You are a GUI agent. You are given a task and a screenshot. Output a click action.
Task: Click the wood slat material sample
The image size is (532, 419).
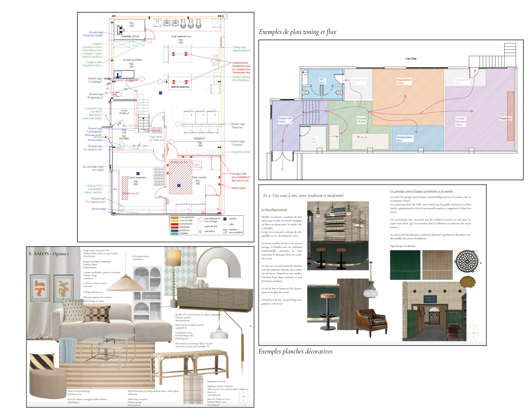(x=437, y=265)
